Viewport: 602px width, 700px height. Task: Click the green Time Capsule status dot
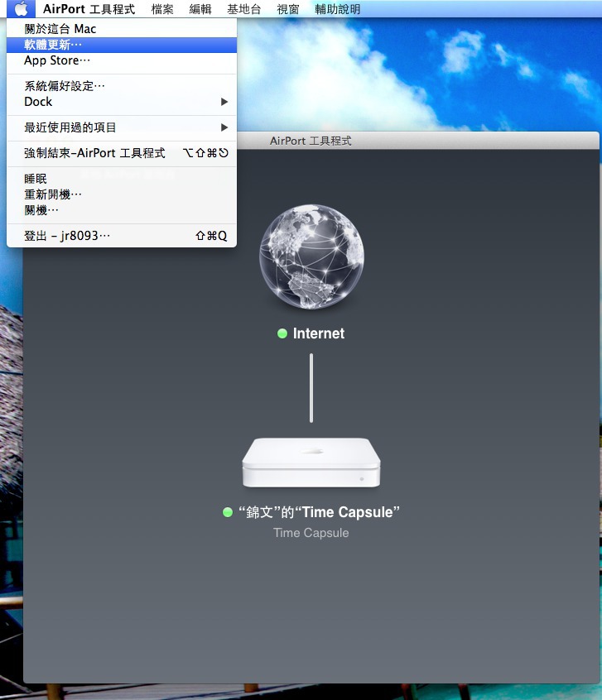tap(228, 512)
